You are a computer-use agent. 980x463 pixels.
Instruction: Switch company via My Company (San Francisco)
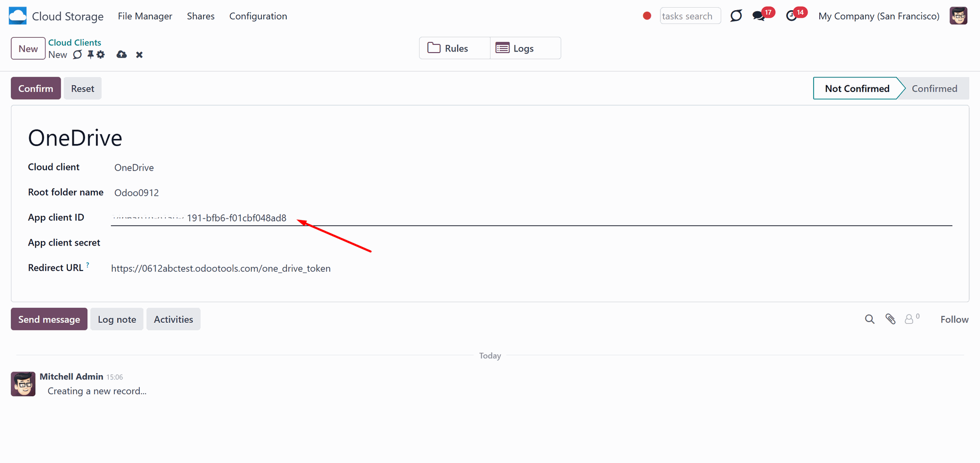879,16
